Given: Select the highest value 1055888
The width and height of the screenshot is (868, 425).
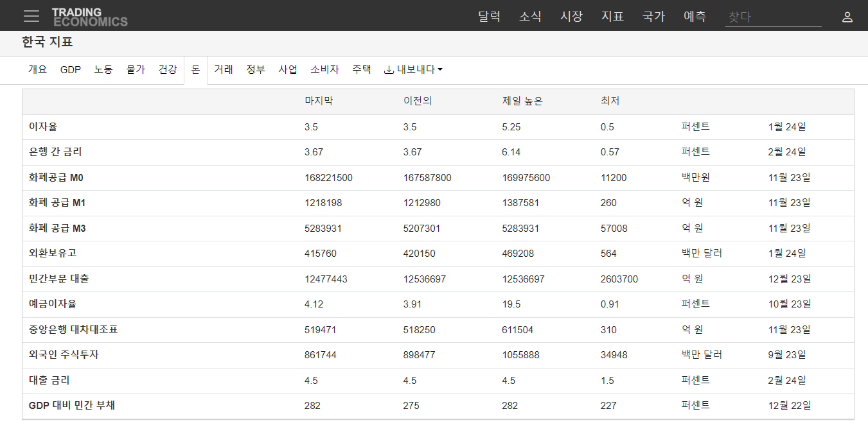Looking at the screenshot, I should pyautogui.click(x=520, y=355).
